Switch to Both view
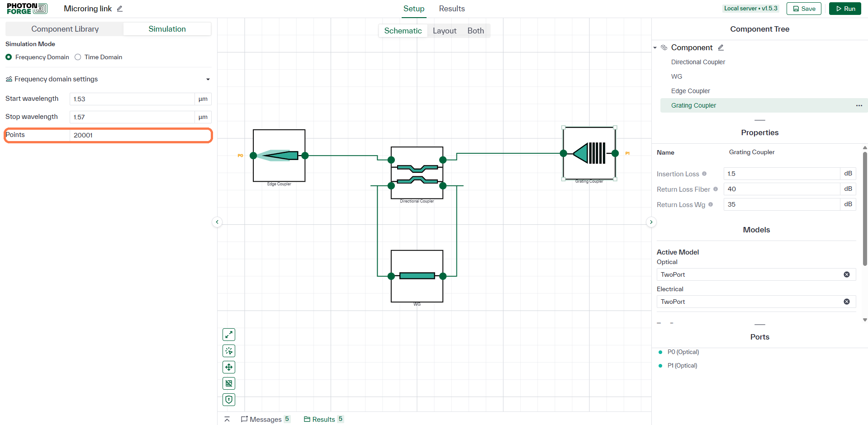The height and width of the screenshot is (425, 868). point(475,31)
